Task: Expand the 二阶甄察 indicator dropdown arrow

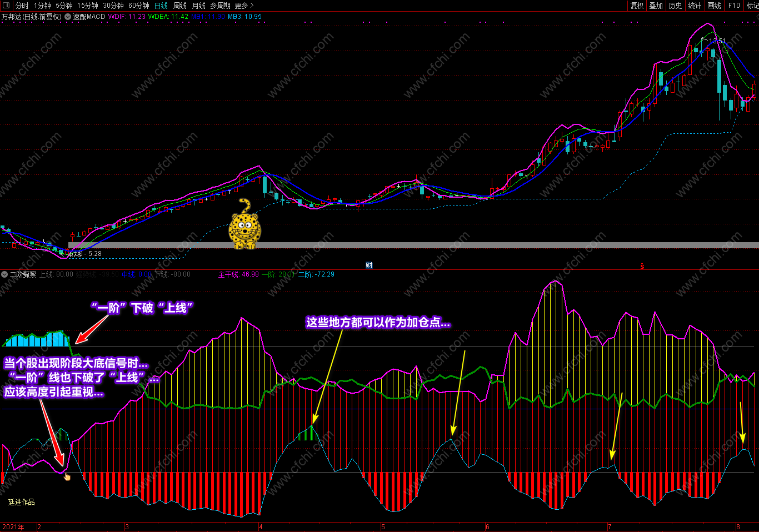Action: coord(4,274)
